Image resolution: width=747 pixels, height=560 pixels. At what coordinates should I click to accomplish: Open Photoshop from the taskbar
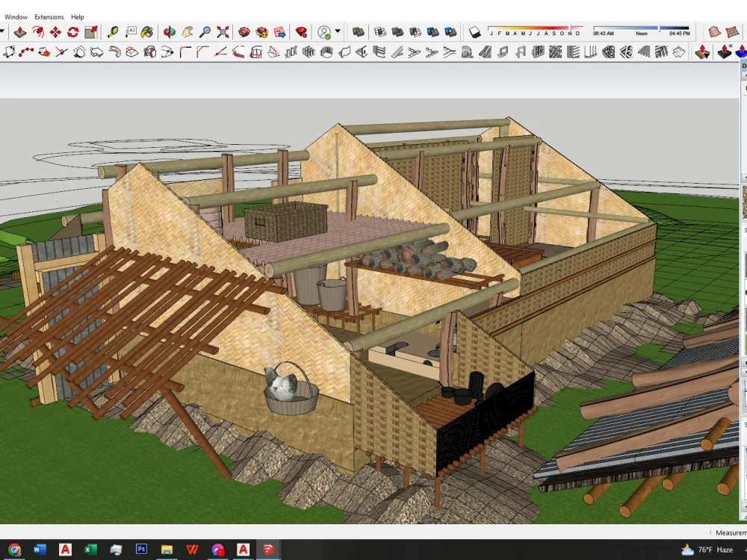[140, 550]
